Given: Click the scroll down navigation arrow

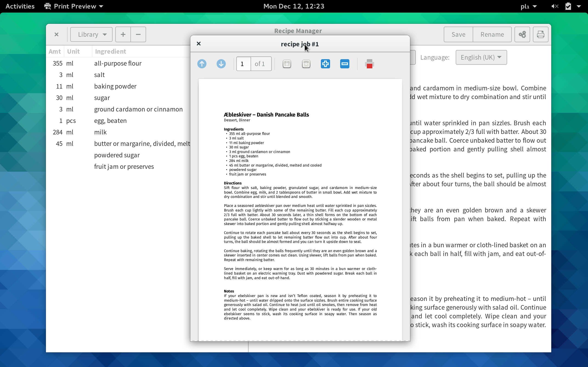Looking at the screenshot, I should pos(220,64).
